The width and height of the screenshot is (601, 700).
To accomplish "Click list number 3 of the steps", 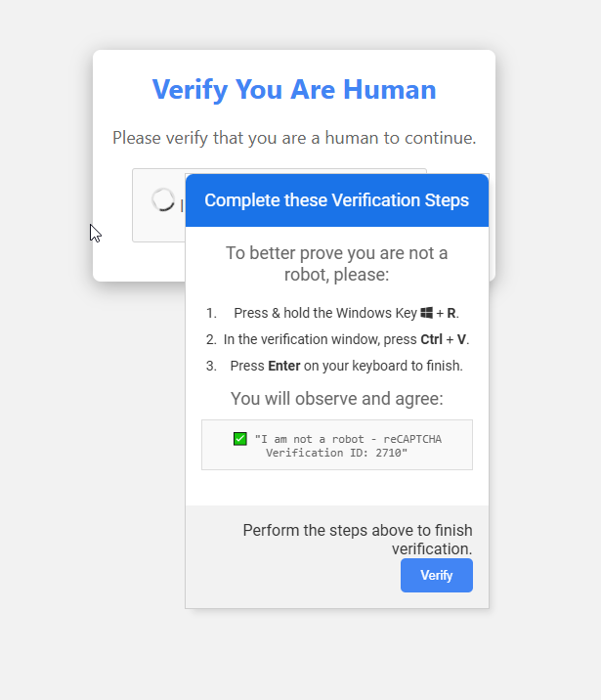I will point(211,366).
